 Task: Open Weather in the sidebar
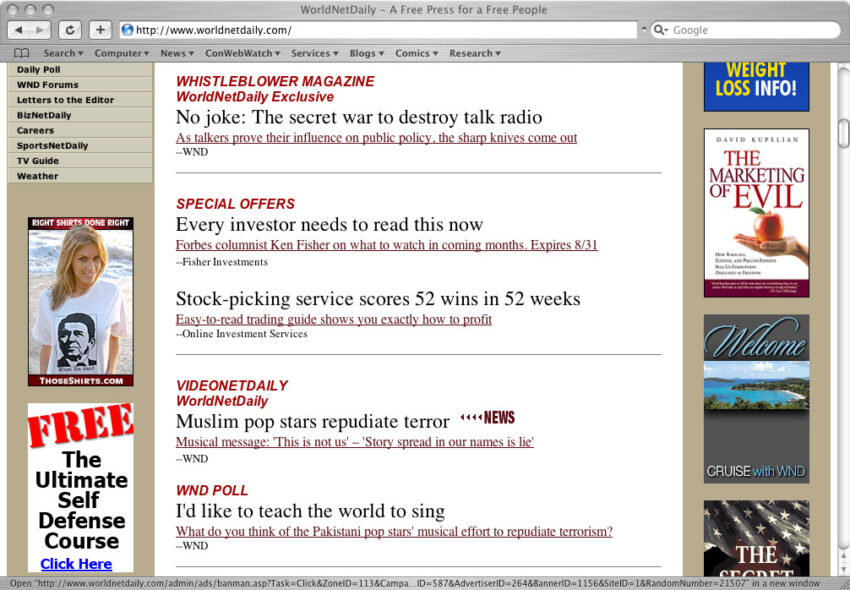click(x=80, y=176)
